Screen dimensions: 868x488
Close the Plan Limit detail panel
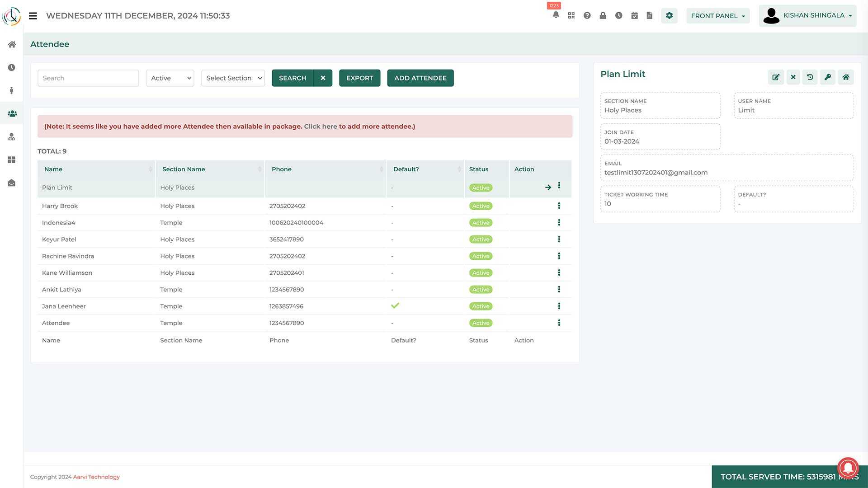coord(793,77)
